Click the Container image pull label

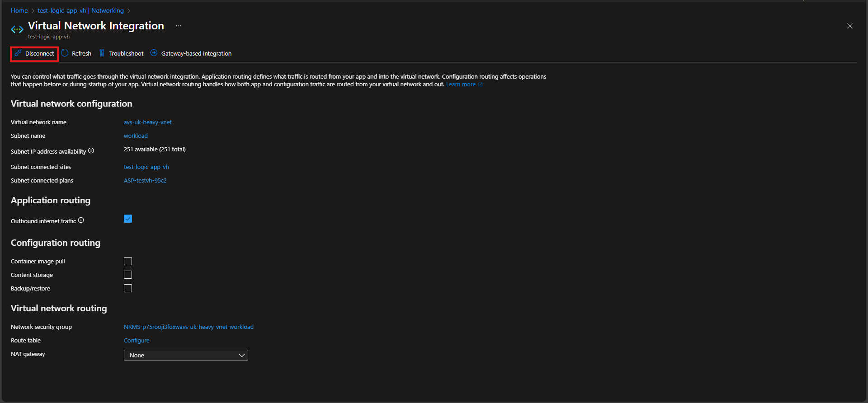point(38,262)
